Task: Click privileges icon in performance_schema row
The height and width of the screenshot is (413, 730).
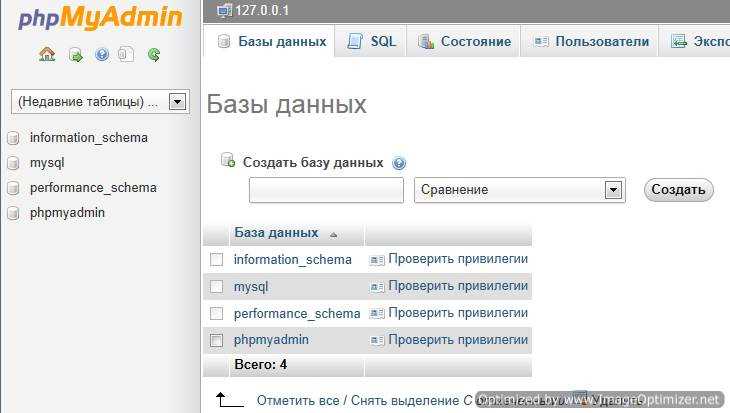Action: coord(377,314)
